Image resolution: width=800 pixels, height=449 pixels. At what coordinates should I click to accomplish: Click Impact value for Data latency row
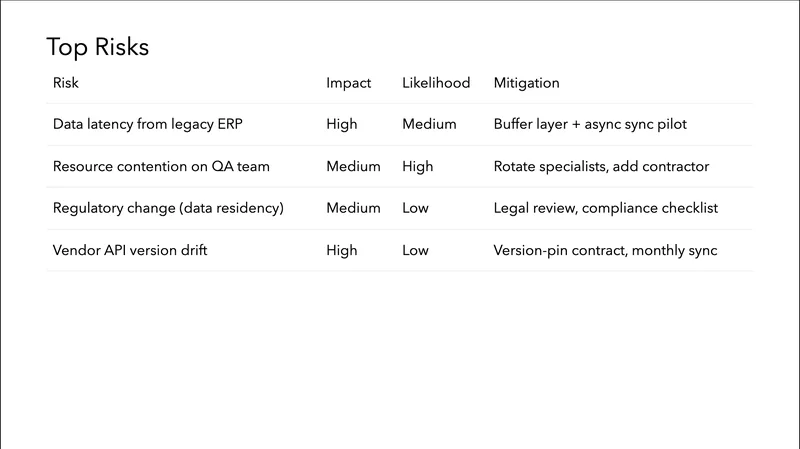click(341, 125)
